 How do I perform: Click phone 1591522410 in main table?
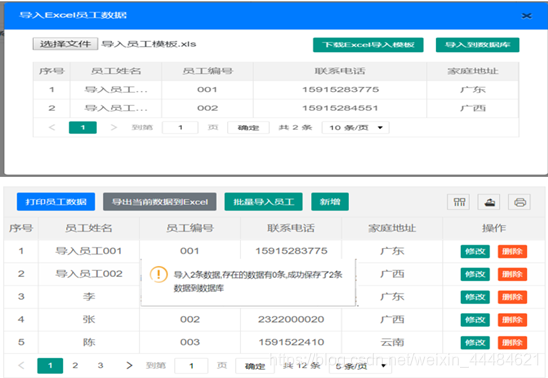pyautogui.click(x=291, y=342)
